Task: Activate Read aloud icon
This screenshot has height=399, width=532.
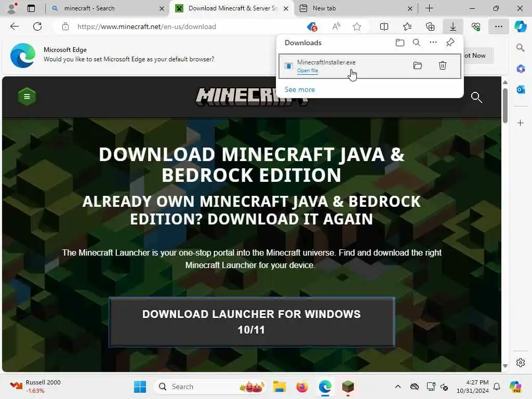Action: pos(336,26)
